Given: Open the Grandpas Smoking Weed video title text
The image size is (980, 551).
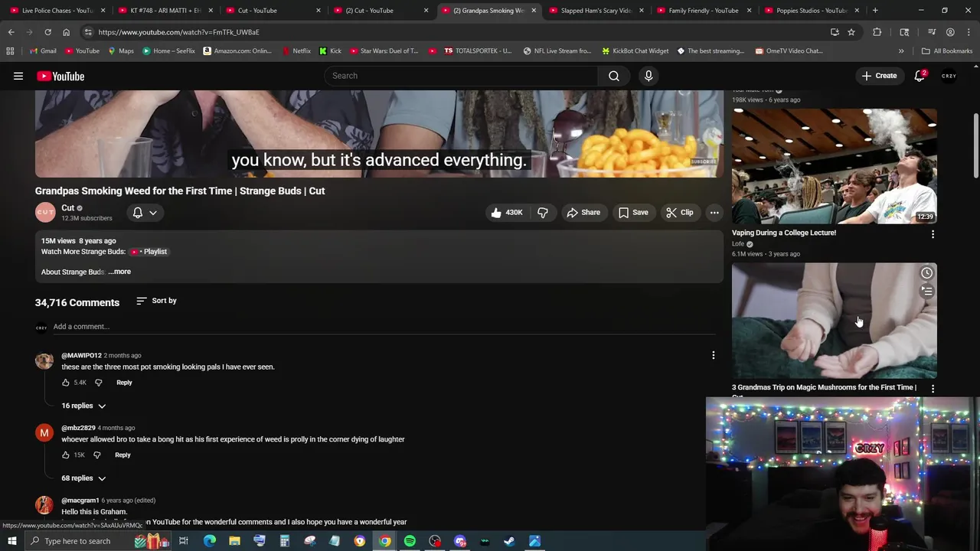Looking at the screenshot, I should tap(180, 191).
